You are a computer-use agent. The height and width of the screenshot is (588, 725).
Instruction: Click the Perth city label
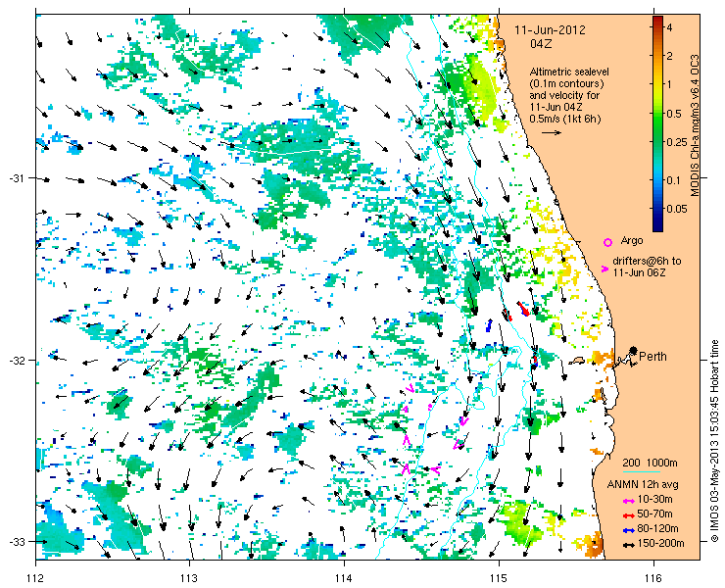(x=652, y=357)
